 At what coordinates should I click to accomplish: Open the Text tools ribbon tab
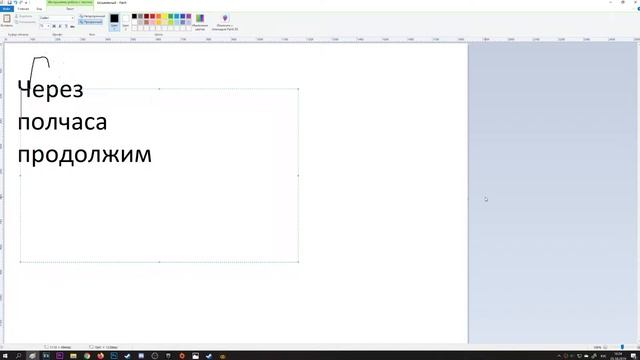click(x=70, y=9)
